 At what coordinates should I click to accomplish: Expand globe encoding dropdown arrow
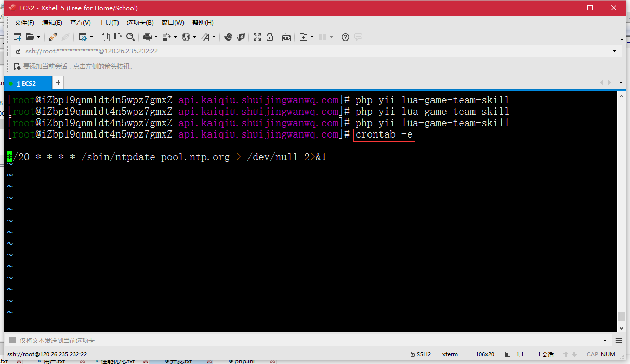click(x=195, y=37)
